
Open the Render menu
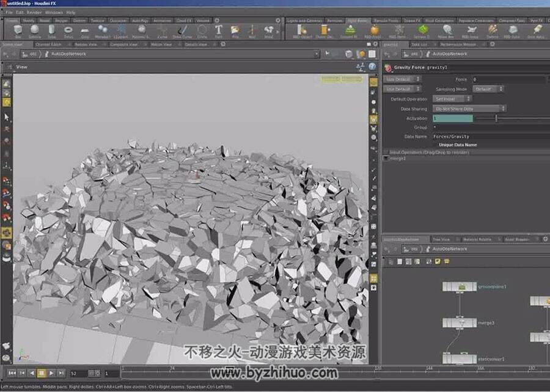[x=34, y=12]
